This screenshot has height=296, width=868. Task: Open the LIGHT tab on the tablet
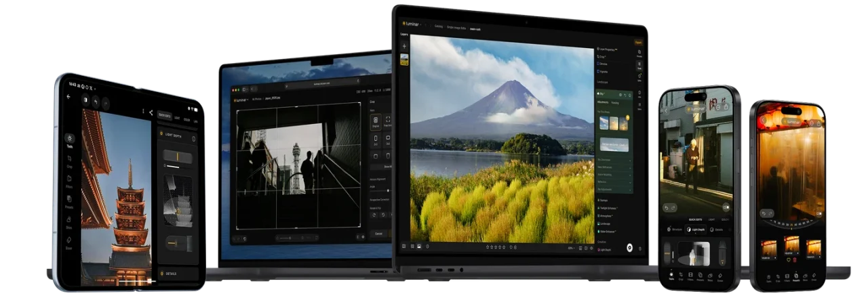177,117
